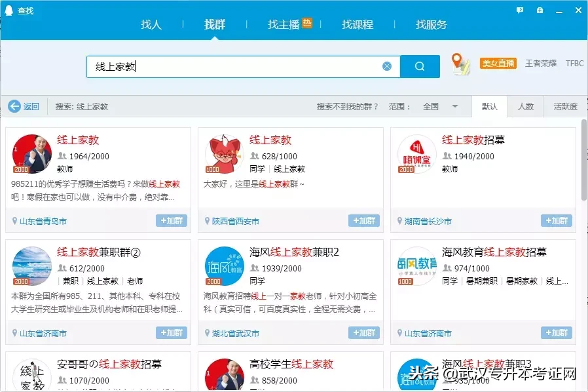Screen dimensions: 588x392
Task: Click location pin for 湖北省武汉市
Action: [207, 332]
